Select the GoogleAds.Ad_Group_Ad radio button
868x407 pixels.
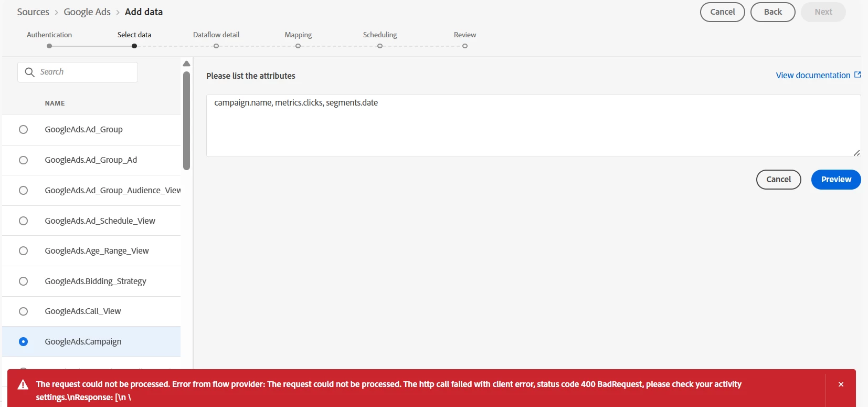(x=23, y=160)
